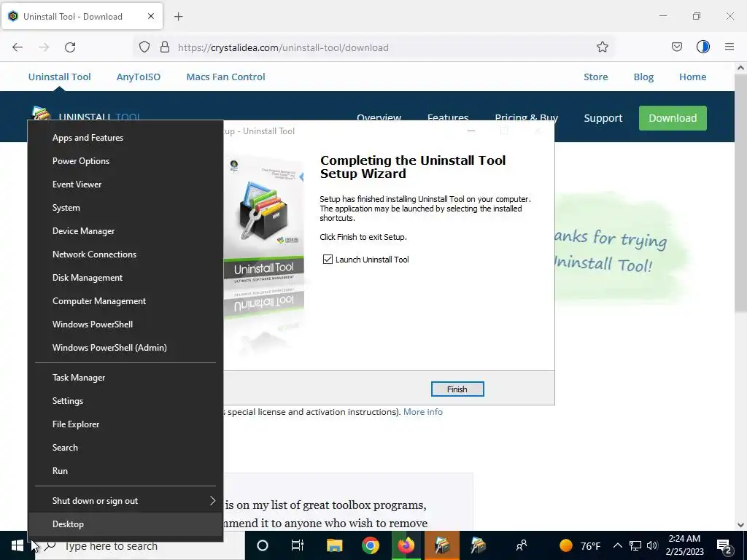The image size is (747, 560).
Task: Open Cortana circle icon on taskbar
Action: [x=263, y=545]
